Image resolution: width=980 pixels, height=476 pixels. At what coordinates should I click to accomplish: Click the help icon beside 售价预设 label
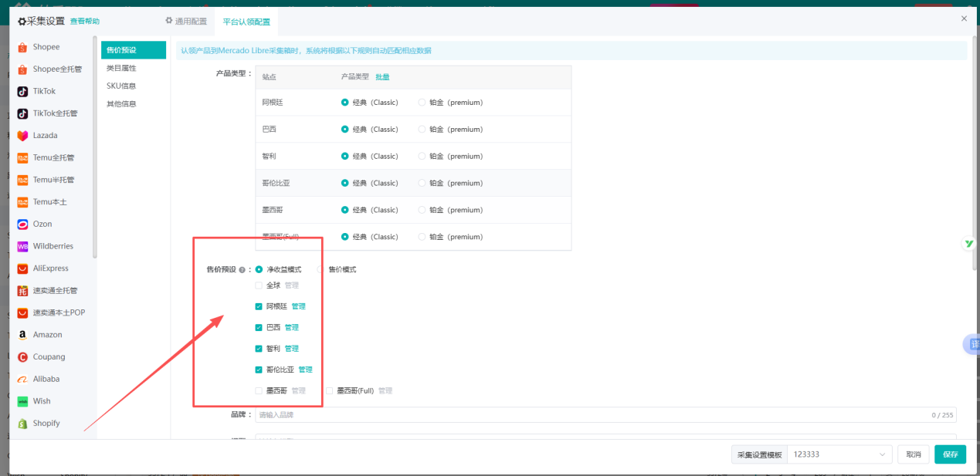tap(242, 270)
